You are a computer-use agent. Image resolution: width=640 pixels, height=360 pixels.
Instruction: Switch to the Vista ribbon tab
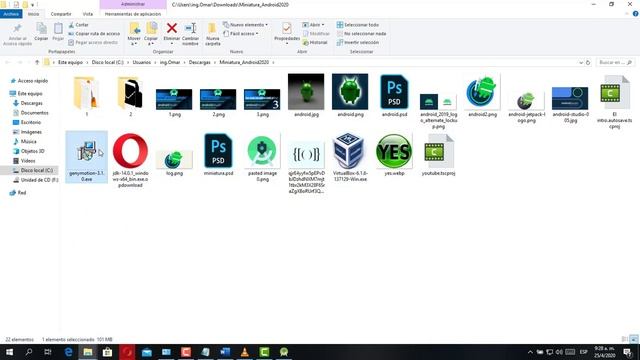click(88, 14)
